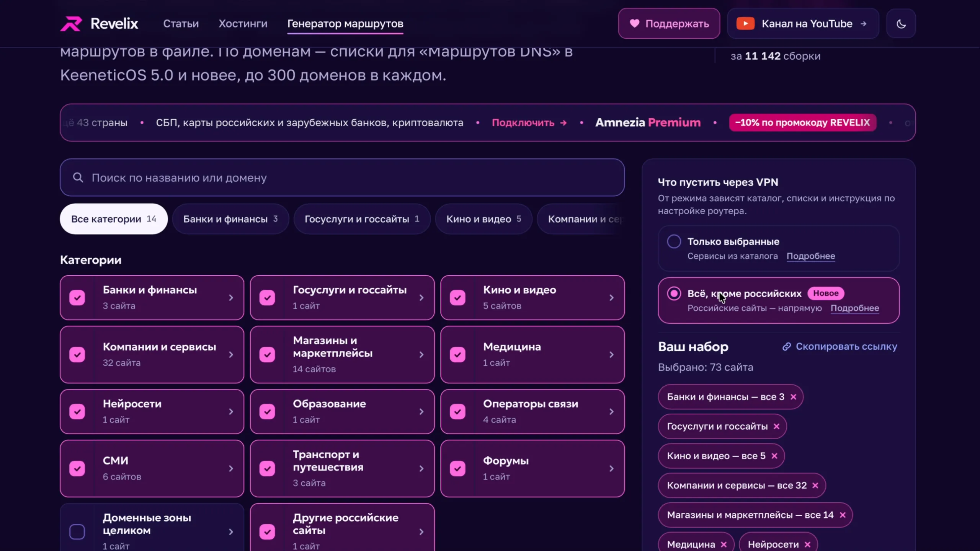Uncheck the Кино и видео category
Image resolution: width=980 pixels, height=551 pixels.
pos(457,298)
